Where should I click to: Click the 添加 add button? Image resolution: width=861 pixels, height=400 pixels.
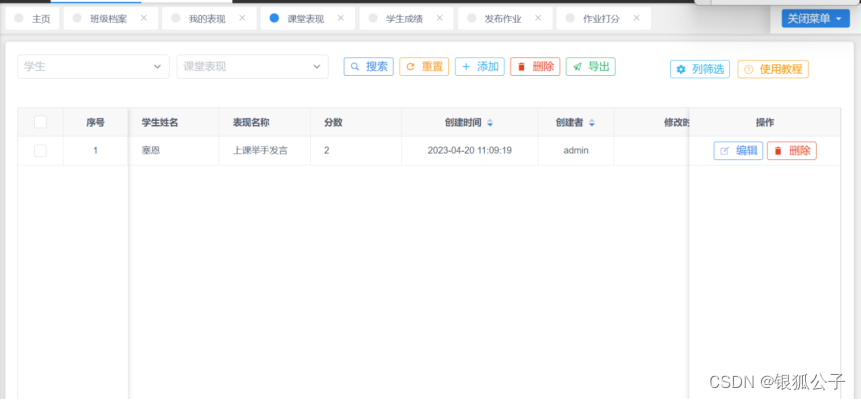click(x=480, y=66)
